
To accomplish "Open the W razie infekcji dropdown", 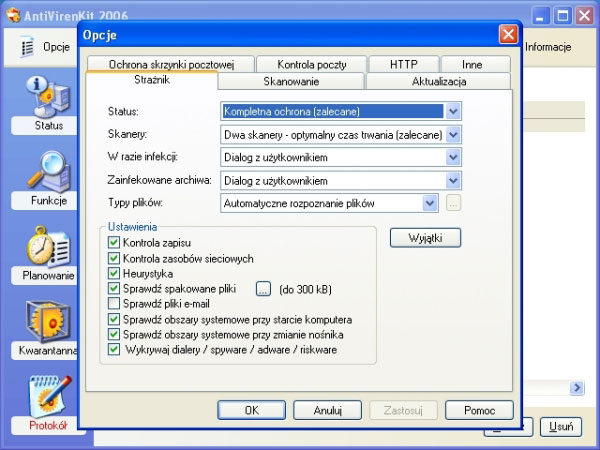I will 453,157.
